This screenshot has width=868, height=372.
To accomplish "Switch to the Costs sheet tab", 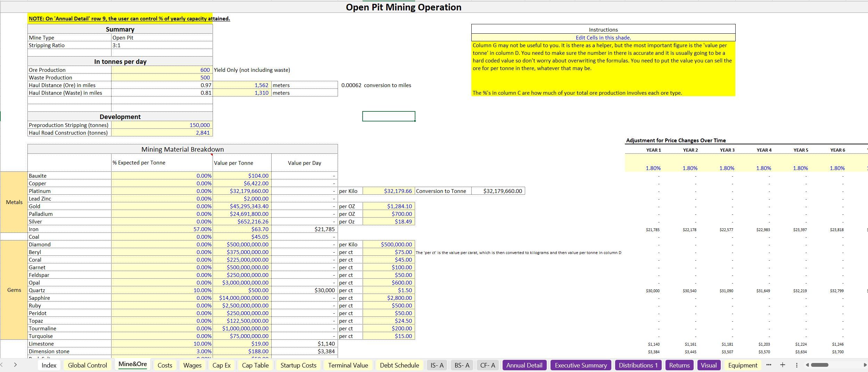I will point(165,365).
